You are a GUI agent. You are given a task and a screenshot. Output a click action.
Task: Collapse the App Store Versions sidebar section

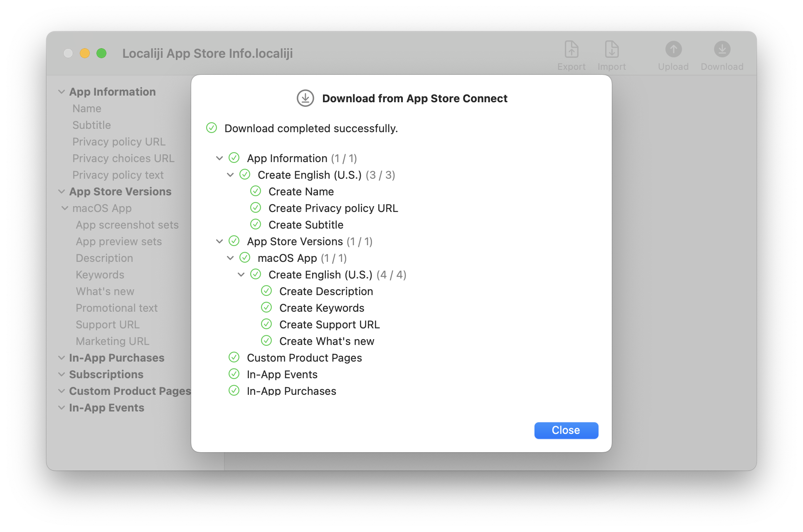click(x=62, y=192)
